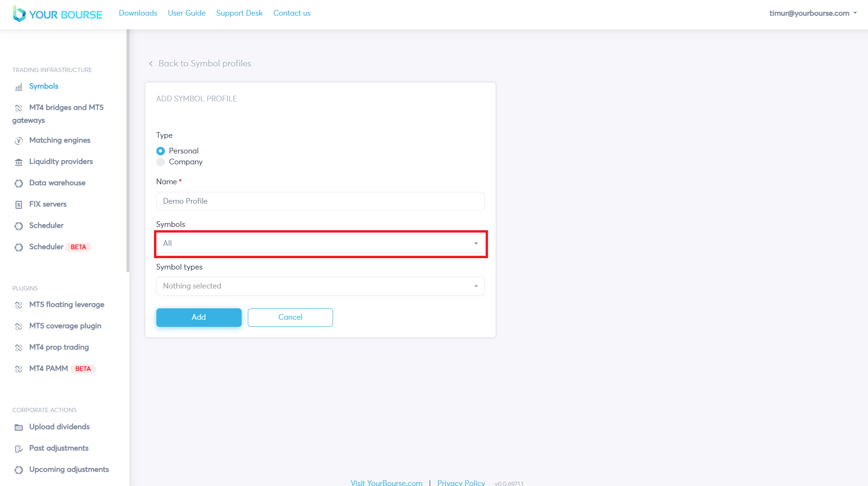Click the Your Bourse logo

(57, 14)
